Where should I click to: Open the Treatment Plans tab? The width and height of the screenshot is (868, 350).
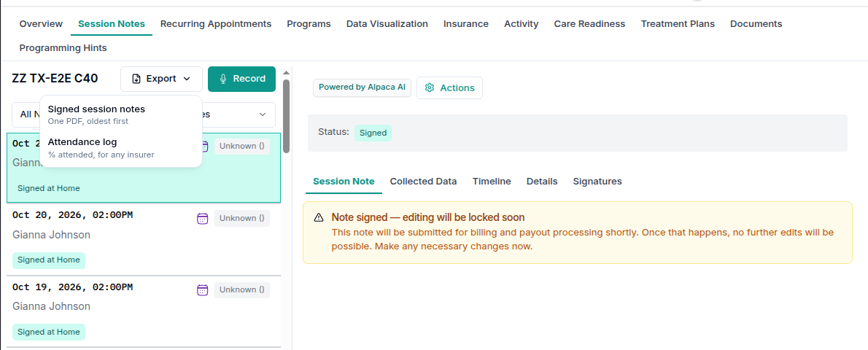(678, 24)
